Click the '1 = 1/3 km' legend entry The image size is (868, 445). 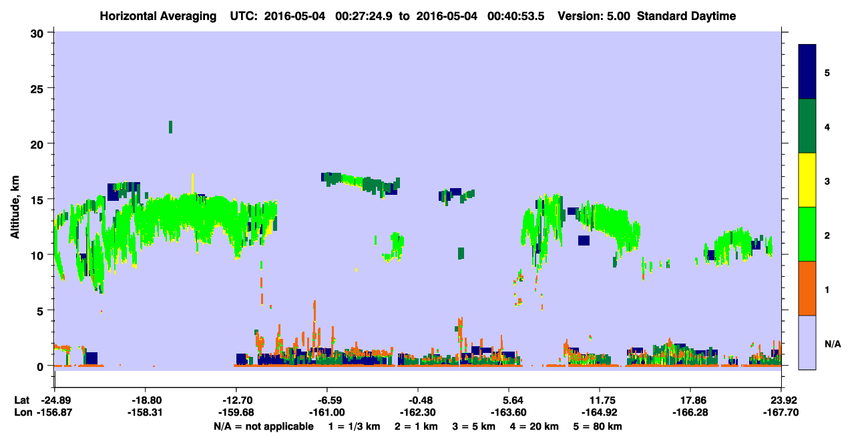(x=355, y=426)
